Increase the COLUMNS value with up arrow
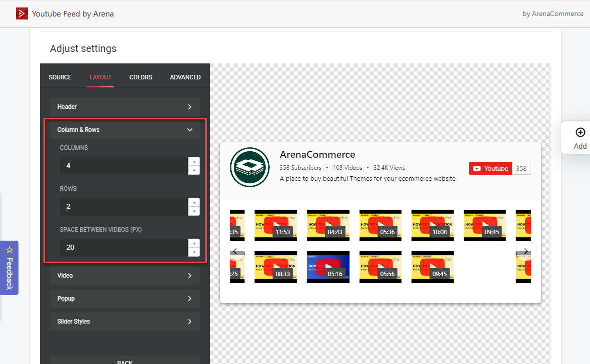590x364 pixels. click(x=194, y=161)
